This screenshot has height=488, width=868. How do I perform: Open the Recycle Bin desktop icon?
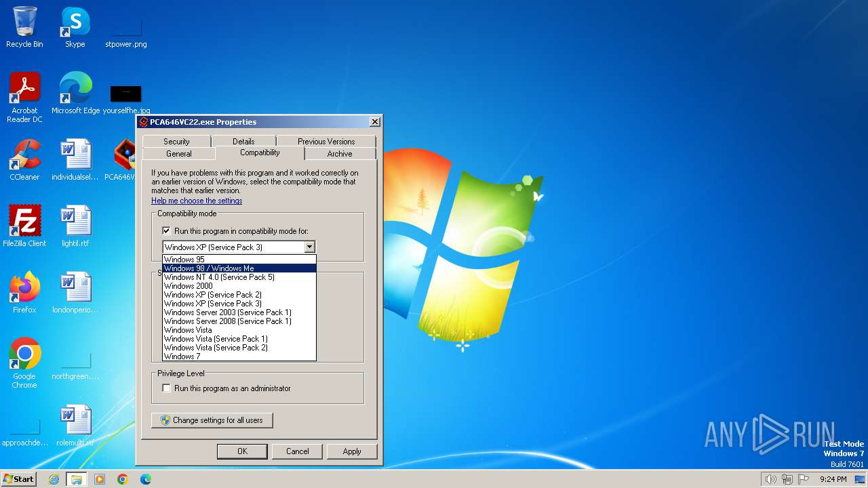[x=24, y=27]
